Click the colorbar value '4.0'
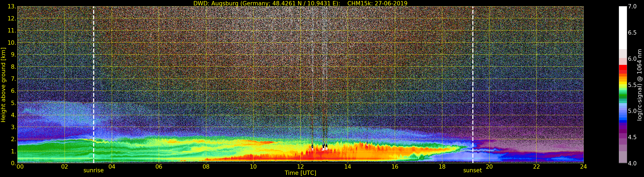The width and height of the screenshot is (644, 177). pos(632,163)
